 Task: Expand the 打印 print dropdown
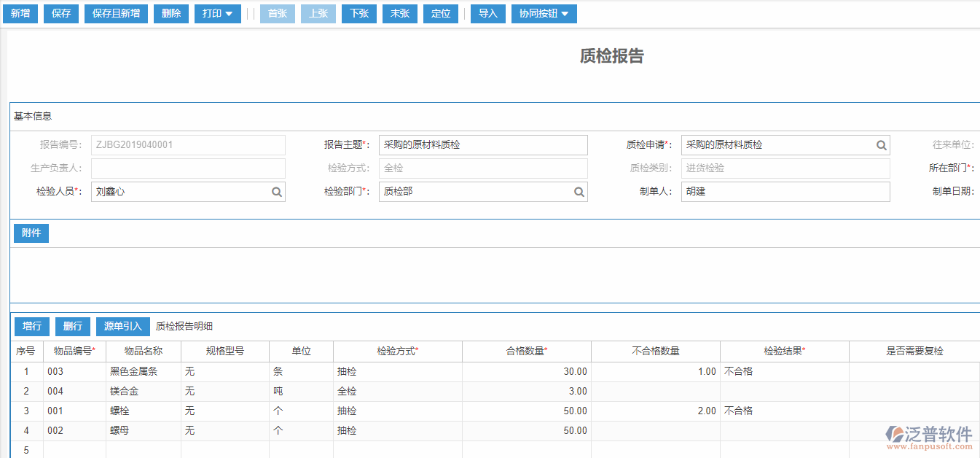(217, 13)
